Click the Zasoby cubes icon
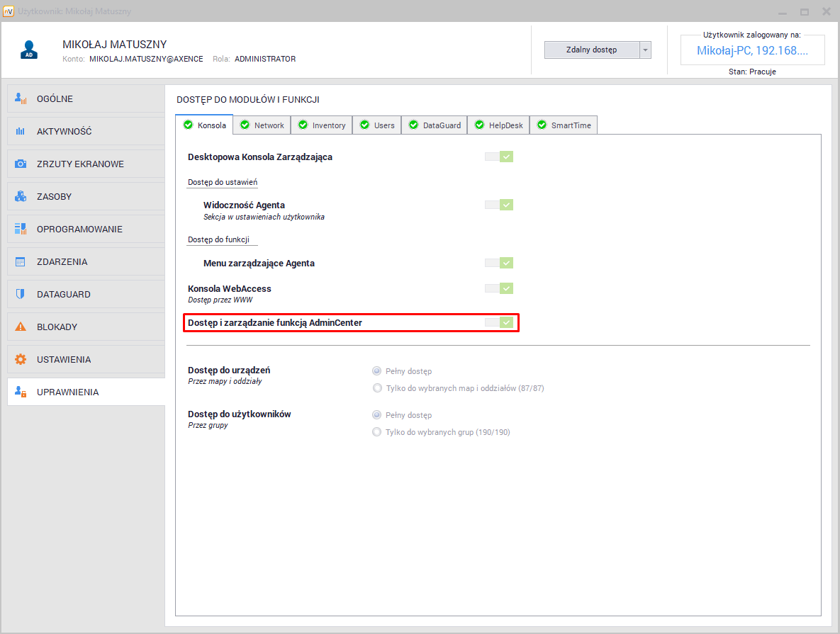Viewport: 840px width, 634px height. pos(21,197)
